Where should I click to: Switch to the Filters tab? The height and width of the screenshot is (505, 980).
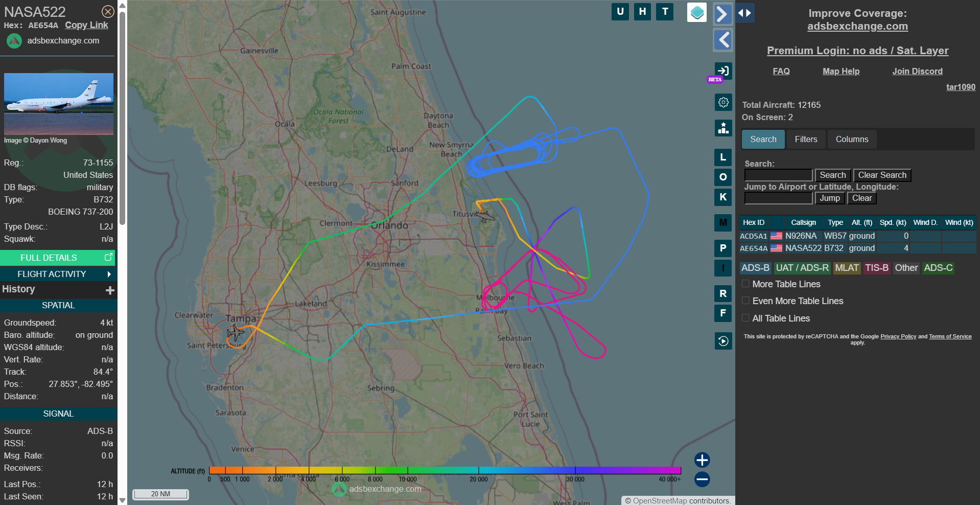point(806,139)
